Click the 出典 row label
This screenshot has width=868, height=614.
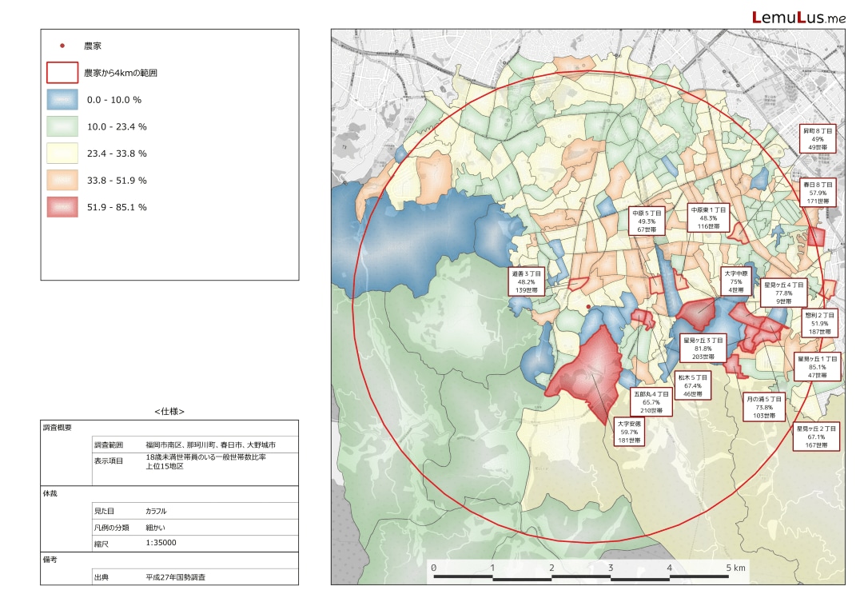coord(102,577)
